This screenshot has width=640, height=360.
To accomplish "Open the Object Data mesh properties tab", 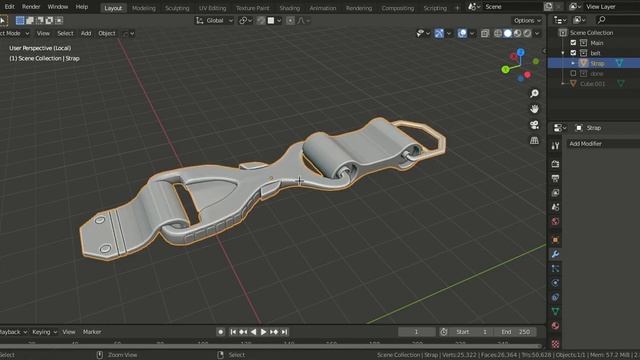I will pyautogui.click(x=555, y=311).
